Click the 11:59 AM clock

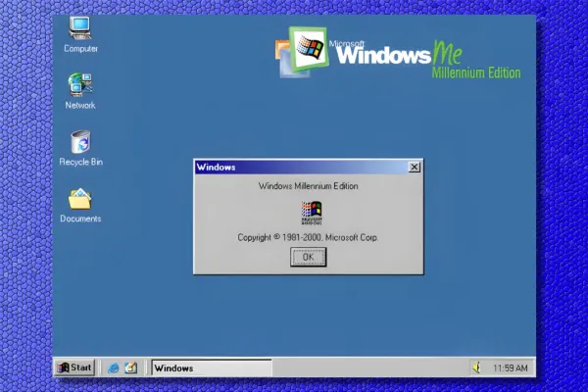[x=510, y=368]
